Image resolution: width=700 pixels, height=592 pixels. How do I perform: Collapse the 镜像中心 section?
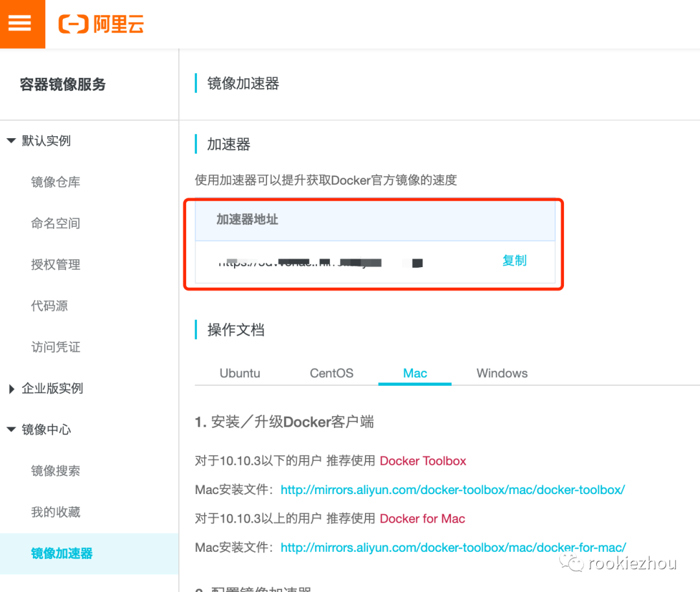tap(12, 429)
